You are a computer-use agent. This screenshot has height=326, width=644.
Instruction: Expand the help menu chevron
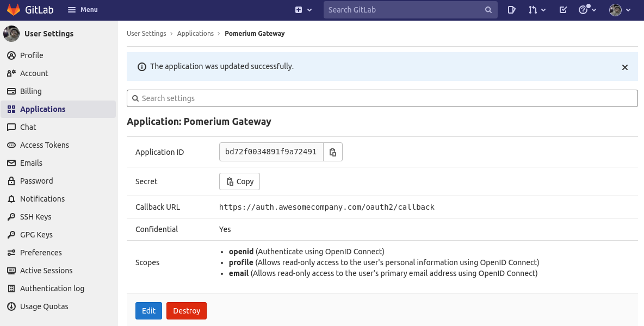594,10
